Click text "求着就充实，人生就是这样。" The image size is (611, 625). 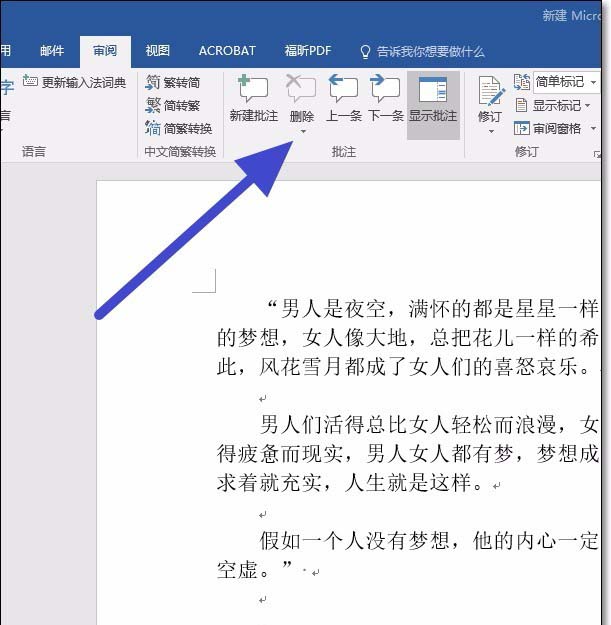tap(350, 482)
